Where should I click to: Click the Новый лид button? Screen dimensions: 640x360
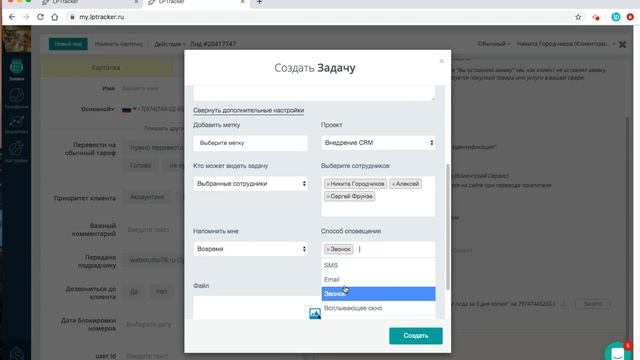coord(68,44)
